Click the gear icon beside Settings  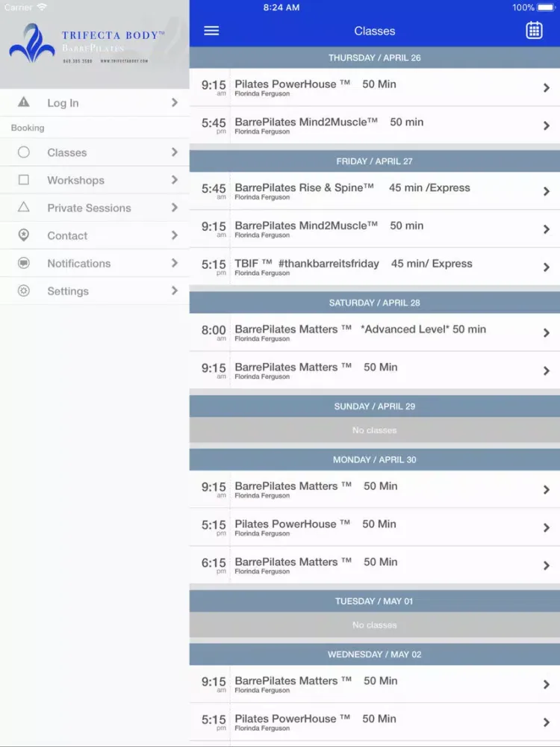click(24, 291)
